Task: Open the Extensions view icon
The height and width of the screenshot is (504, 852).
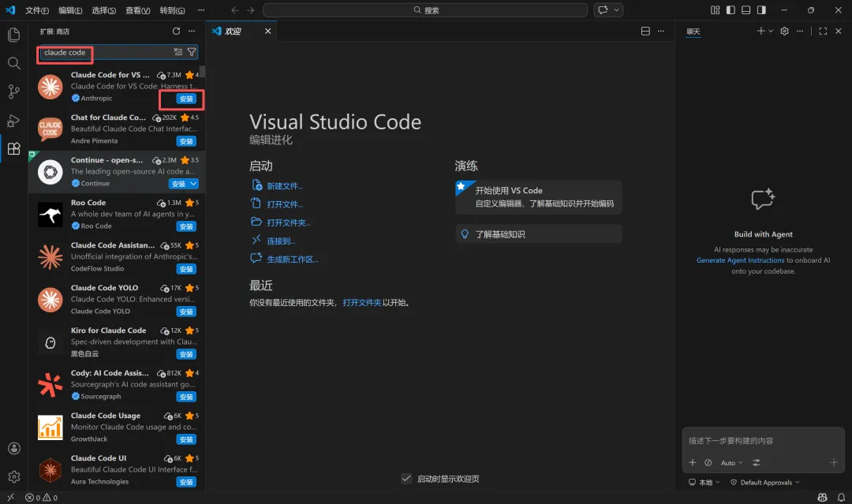Action: 14,149
